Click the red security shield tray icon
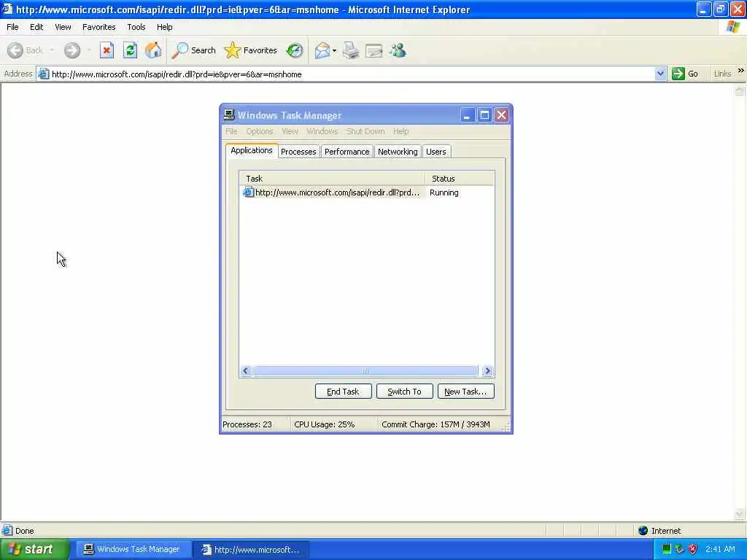This screenshot has width=747, height=560. click(693, 549)
